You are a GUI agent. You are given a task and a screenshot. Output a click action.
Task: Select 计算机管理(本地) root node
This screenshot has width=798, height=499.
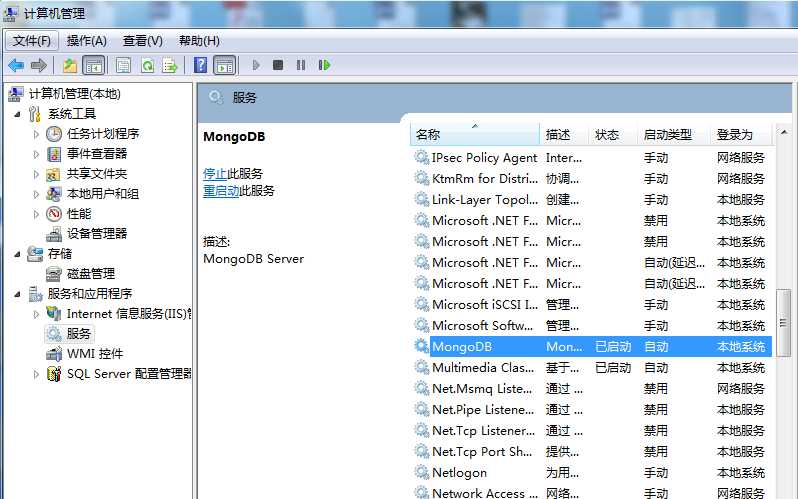click(x=74, y=94)
